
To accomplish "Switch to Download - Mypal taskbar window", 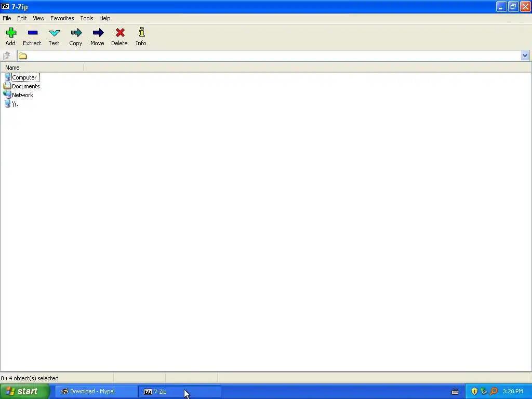I will pyautogui.click(x=96, y=392).
